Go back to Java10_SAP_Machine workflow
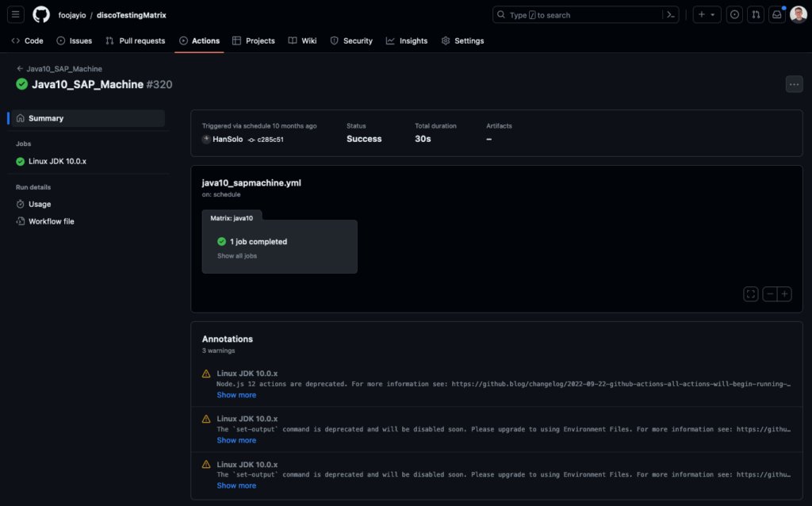Viewport: 812px width, 506px height. [x=59, y=68]
